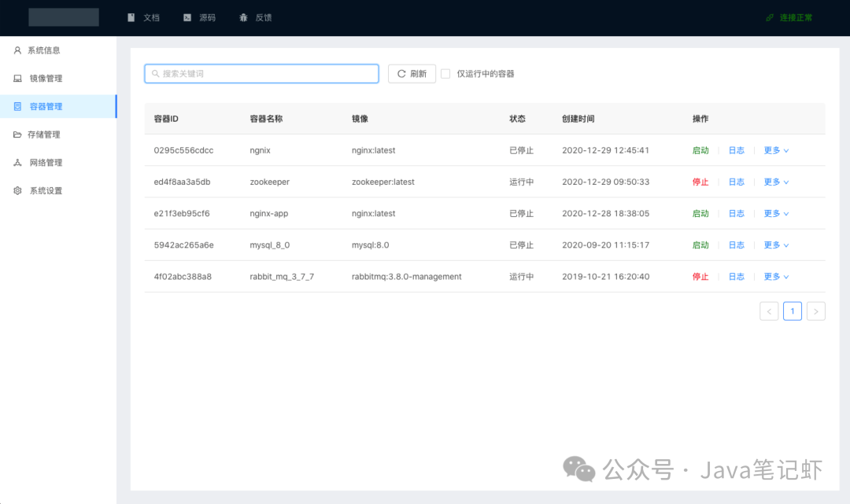
Task: Expand 更多 dropdown for nginx-app row
Action: coord(776,213)
